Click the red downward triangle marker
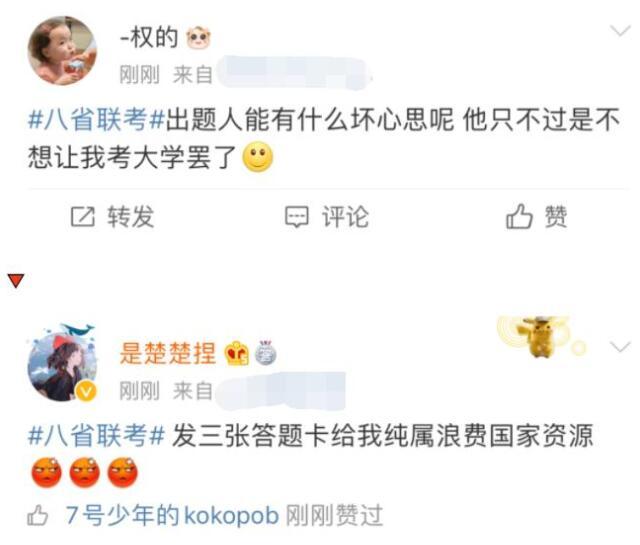Image resolution: width=640 pixels, height=545 pixels. point(16,281)
